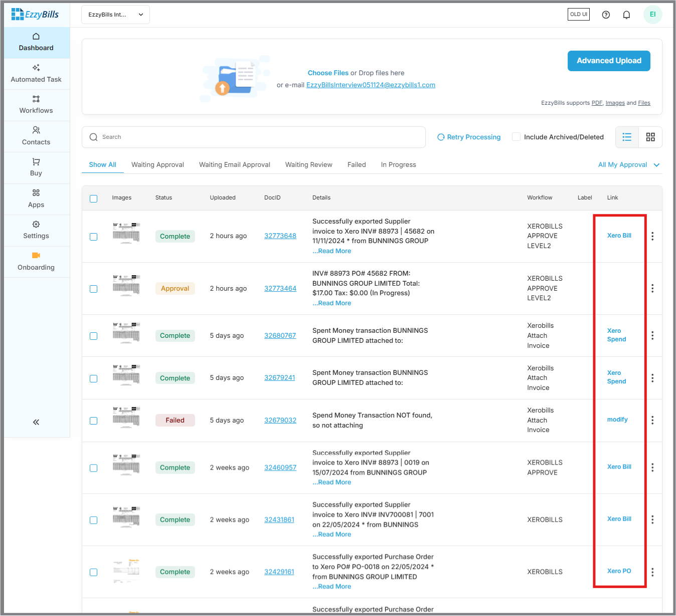Open the Contacts section

point(36,136)
